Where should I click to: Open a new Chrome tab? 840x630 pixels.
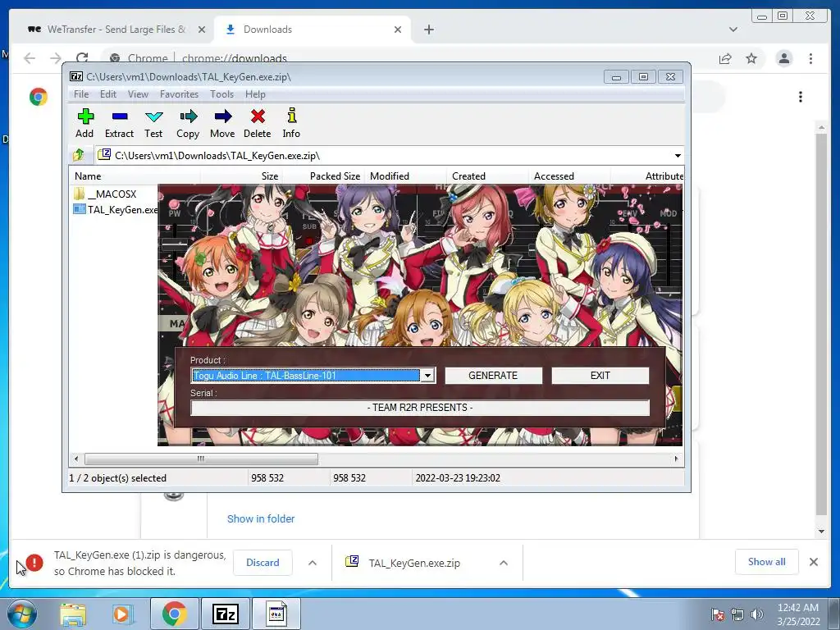(428, 30)
